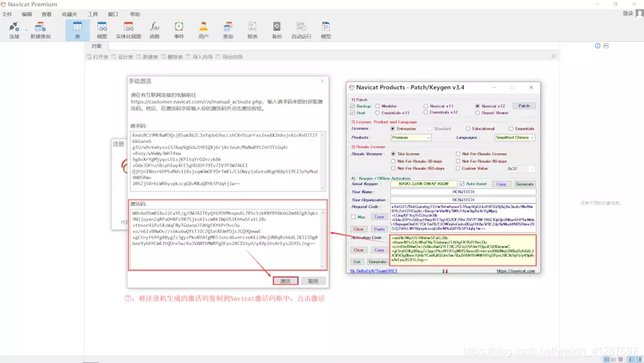The image size is (644, 363).
Task: Toggle the Backup checkbox in Keygen
Action: 352,106
